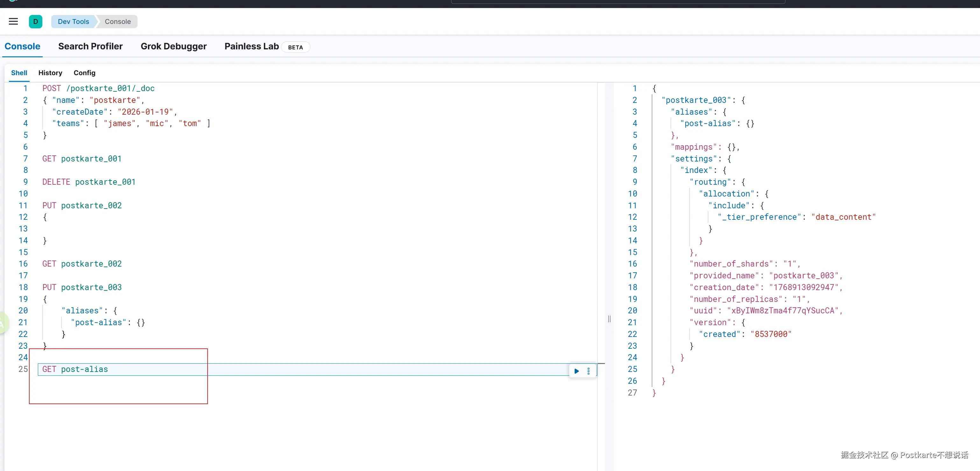Open the hamburger navigation menu
The height and width of the screenshot is (471, 980).
click(13, 22)
